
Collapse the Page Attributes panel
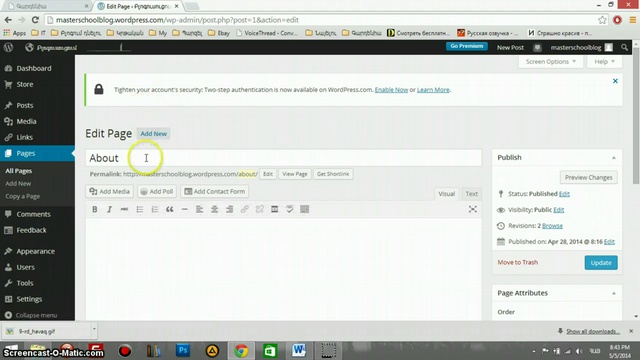613,293
